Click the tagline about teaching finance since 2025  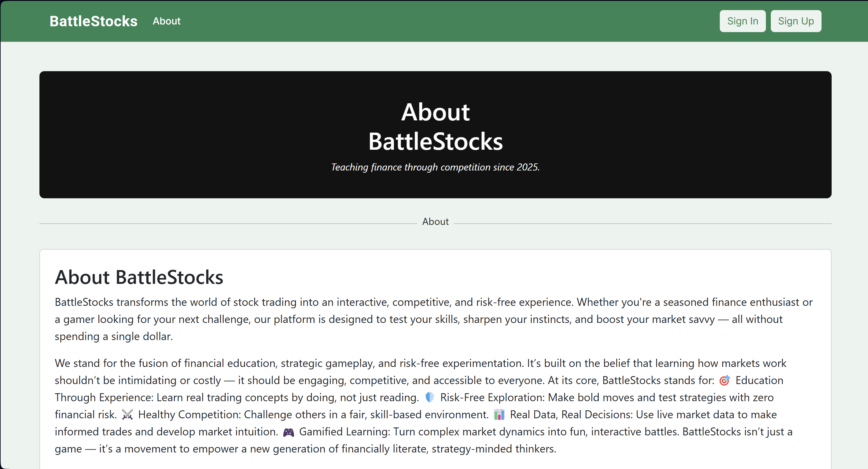435,167
